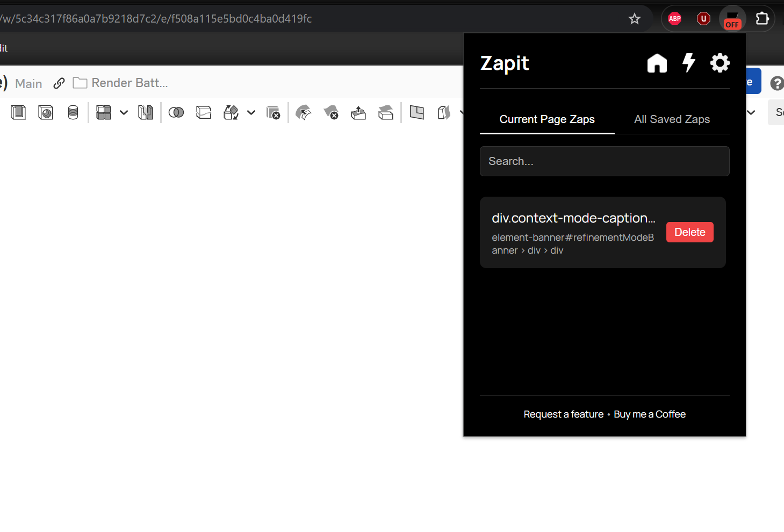Select the Delete face tool icon

point(331,112)
